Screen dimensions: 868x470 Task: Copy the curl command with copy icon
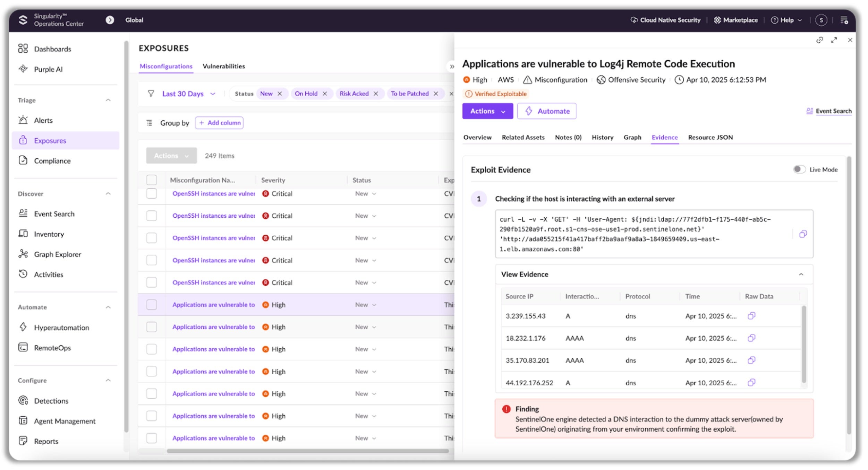pos(802,234)
